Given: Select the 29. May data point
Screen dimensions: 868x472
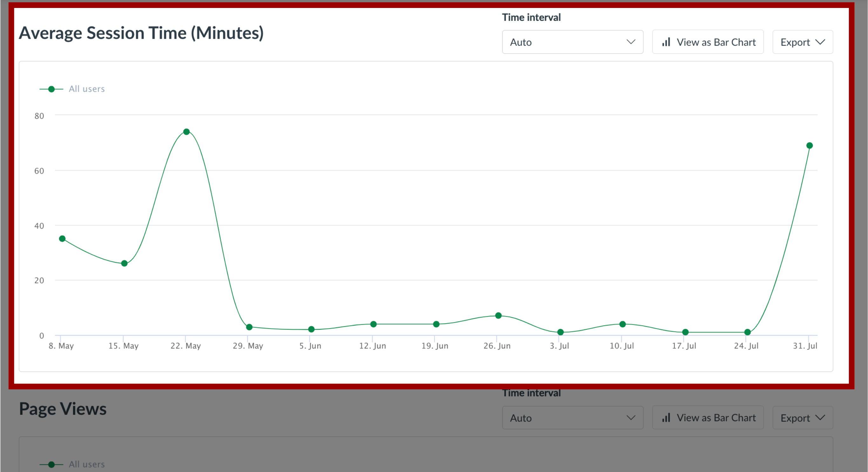Looking at the screenshot, I should [x=249, y=327].
